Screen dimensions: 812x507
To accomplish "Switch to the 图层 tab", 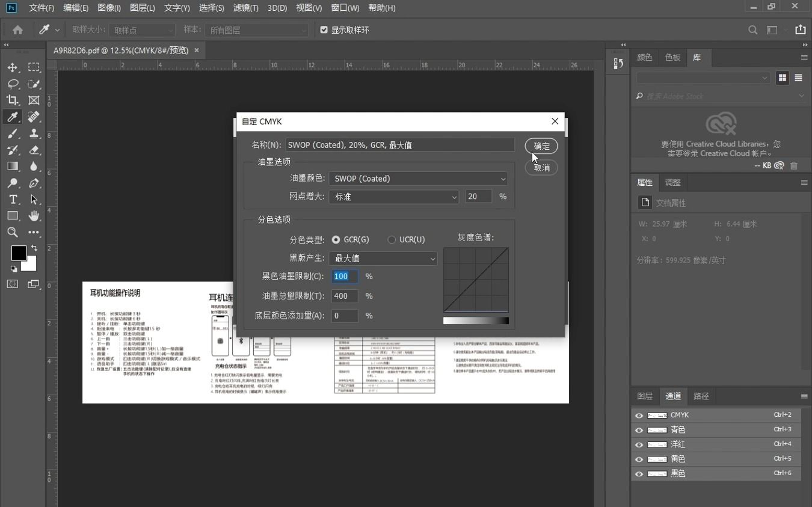I will tap(645, 396).
